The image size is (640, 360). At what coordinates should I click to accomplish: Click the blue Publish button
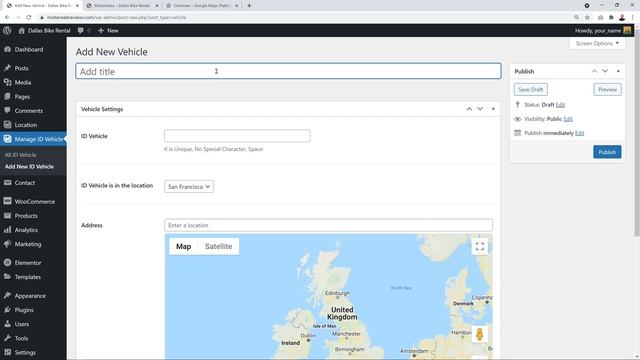607,152
